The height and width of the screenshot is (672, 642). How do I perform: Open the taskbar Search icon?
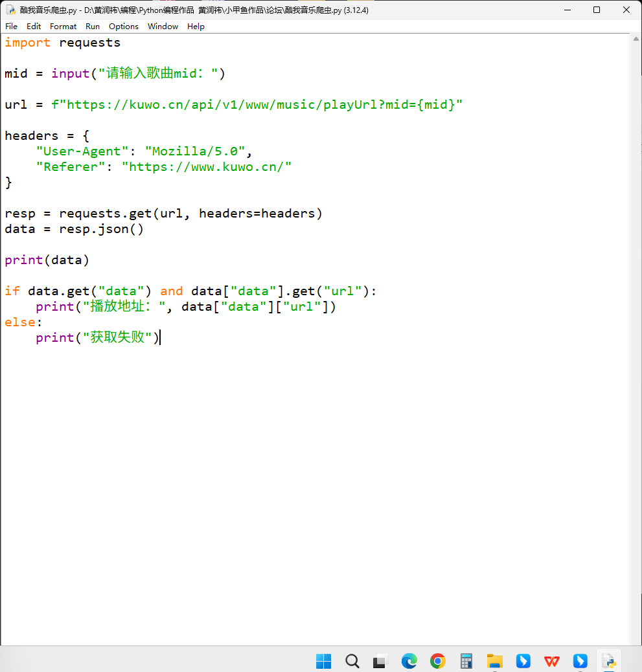pyautogui.click(x=352, y=661)
